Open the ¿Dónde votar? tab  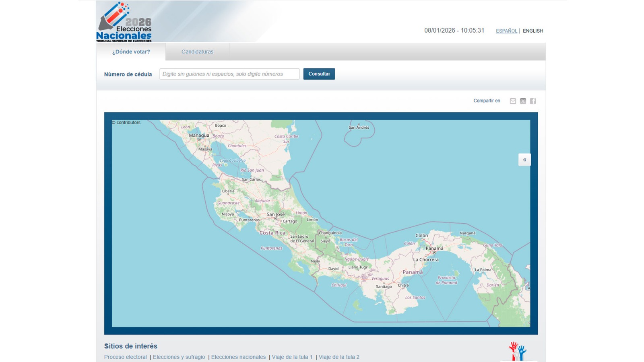(x=131, y=52)
